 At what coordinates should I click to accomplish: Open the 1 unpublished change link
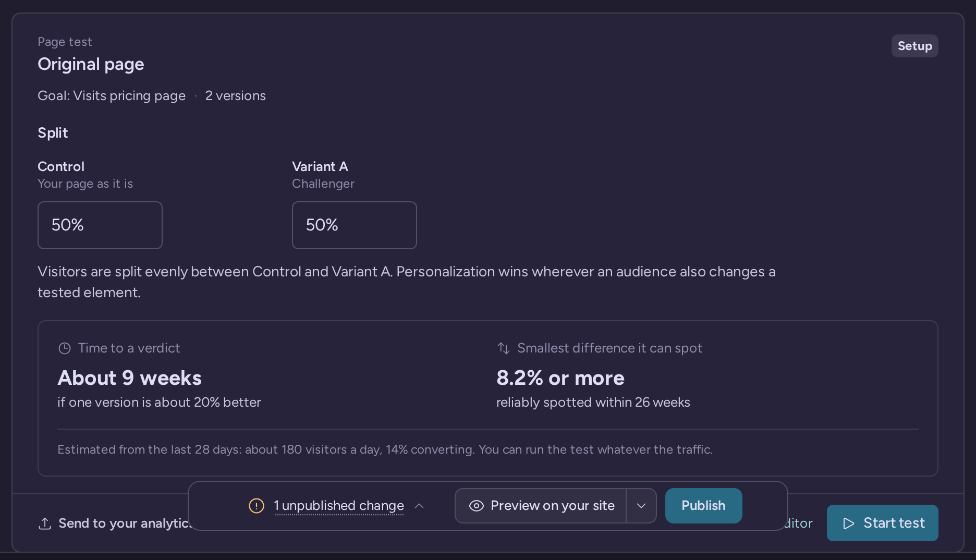(x=339, y=506)
